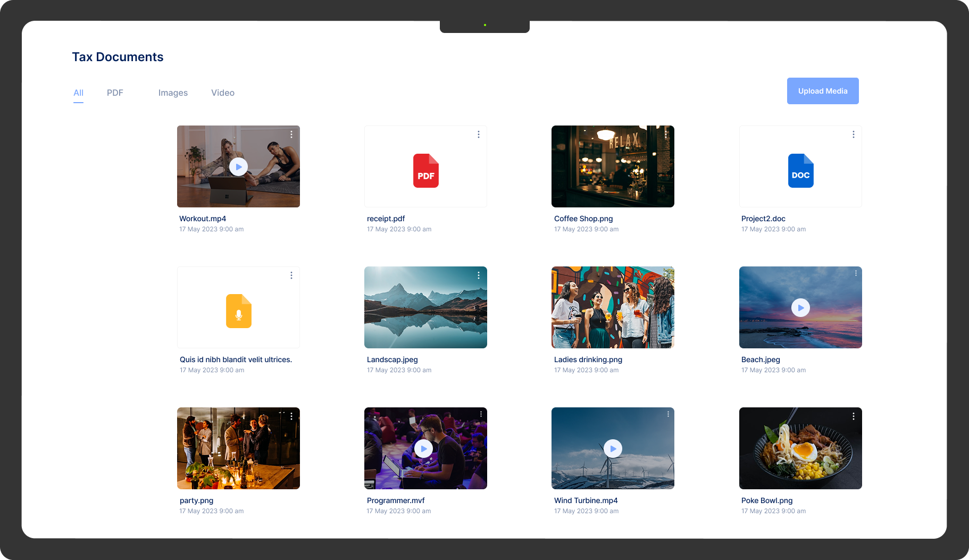Click the options toggle on party.png
The height and width of the screenshot is (560, 969).
click(291, 416)
